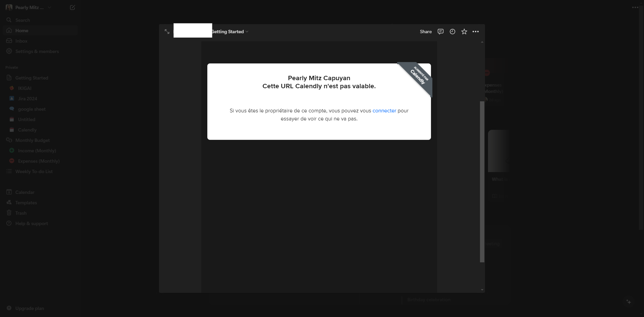The width and height of the screenshot is (644, 317).
Task: Follow the 'connecter' link in Calendly message
Action: [x=384, y=111]
